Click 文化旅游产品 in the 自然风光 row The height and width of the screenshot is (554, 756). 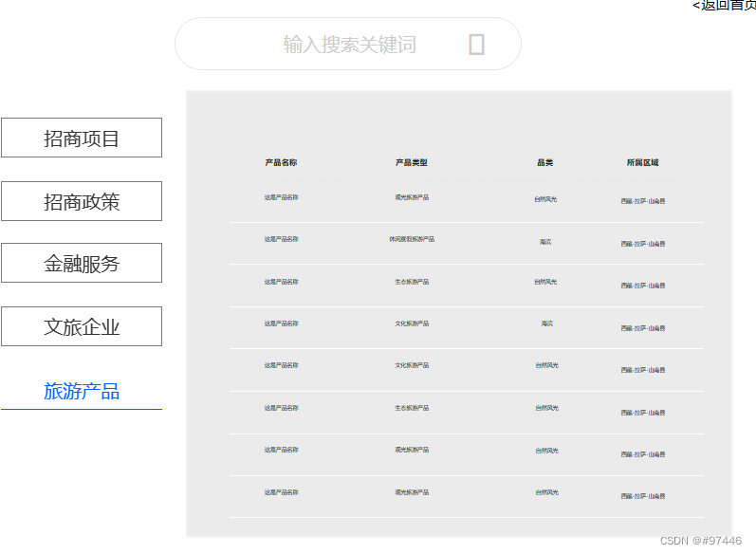tap(412, 365)
